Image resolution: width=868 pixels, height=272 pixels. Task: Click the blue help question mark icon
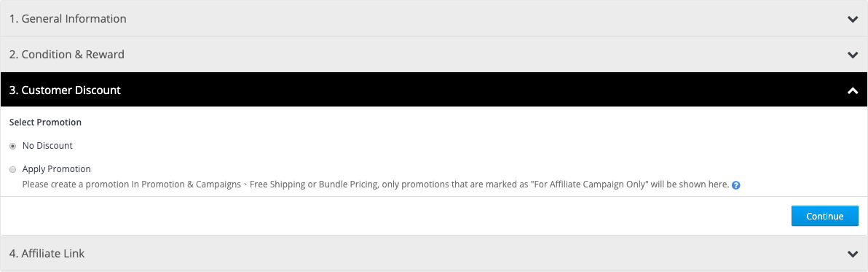(x=735, y=185)
